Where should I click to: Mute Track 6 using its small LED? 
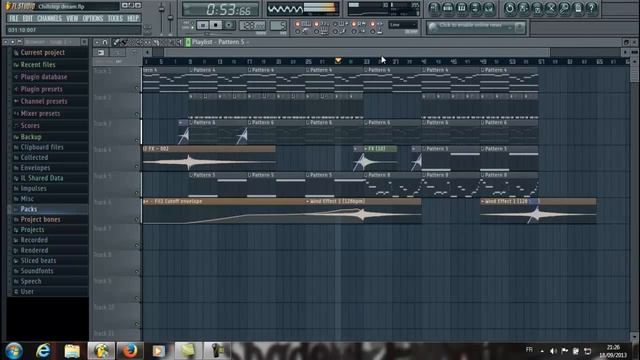[x=137, y=219]
